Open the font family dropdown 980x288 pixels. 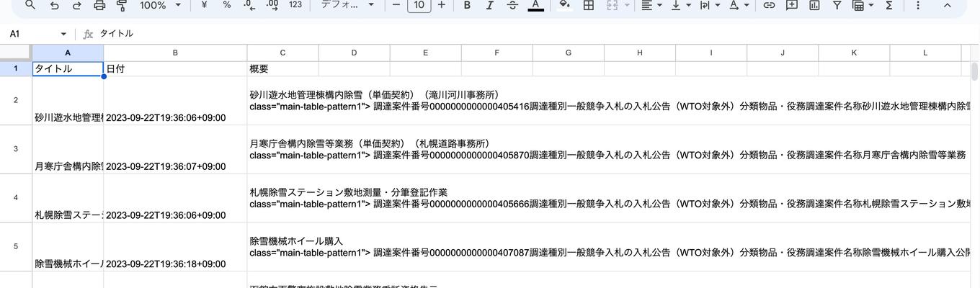(x=348, y=5)
